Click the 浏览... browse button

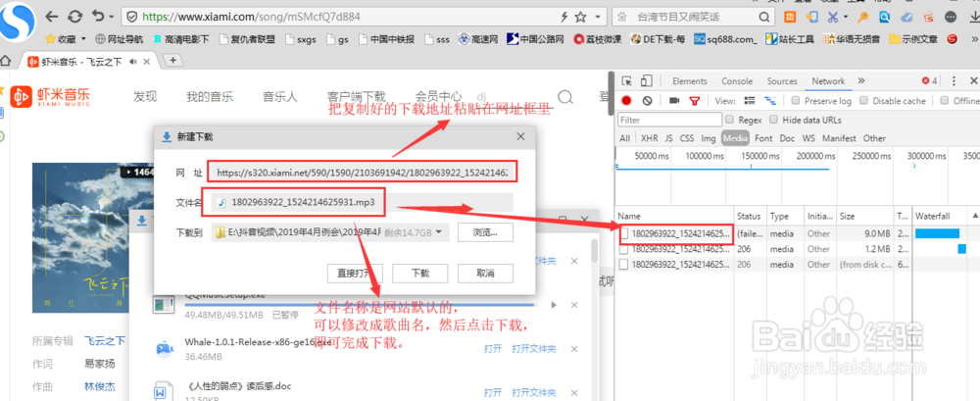[x=485, y=232]
